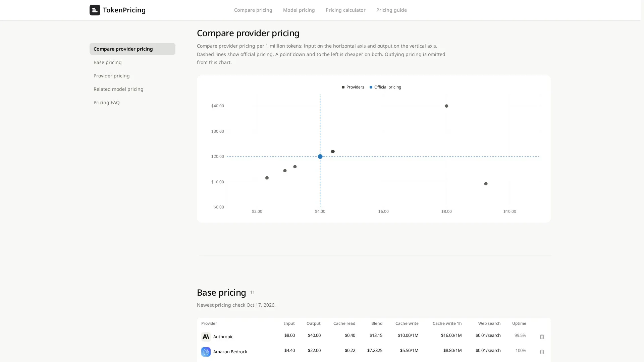Sort table by Web search column header
The width and height of the screenshot is (644, 362).
tap(489, 323)
